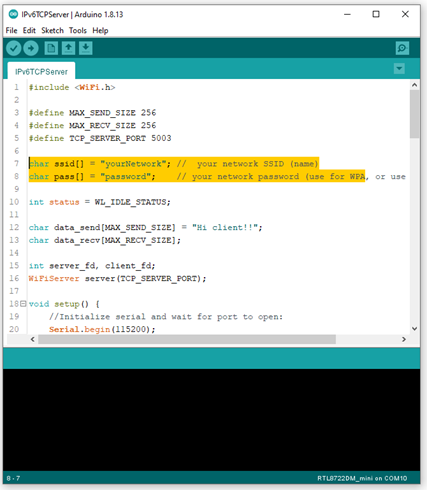The image size is (427, 490).
Task: Create a new sketch with the page icon
Action: point(51,48)
